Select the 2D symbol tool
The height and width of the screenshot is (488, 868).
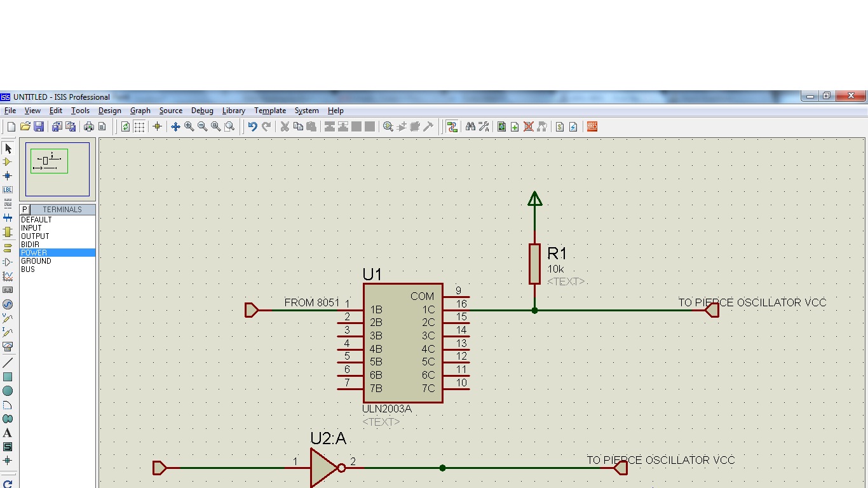[x=8, y=447]
